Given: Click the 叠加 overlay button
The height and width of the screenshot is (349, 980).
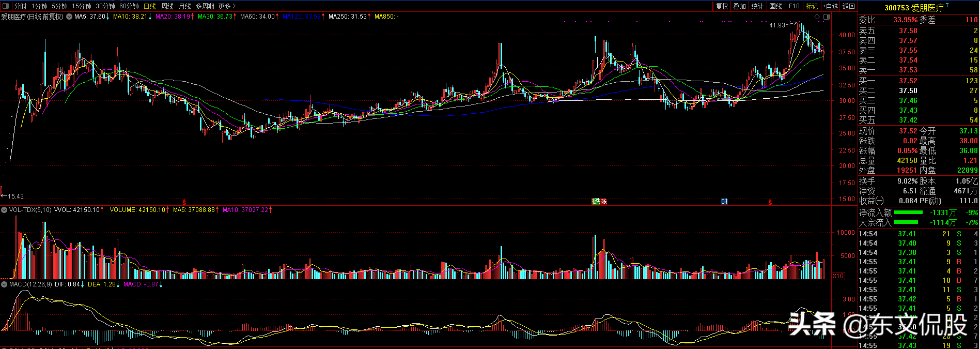Looking at the screenshot, I should point(740,6).
